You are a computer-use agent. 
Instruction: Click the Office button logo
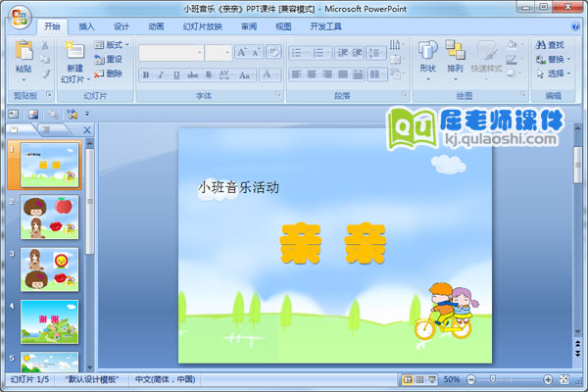click(x=20, y=18)
